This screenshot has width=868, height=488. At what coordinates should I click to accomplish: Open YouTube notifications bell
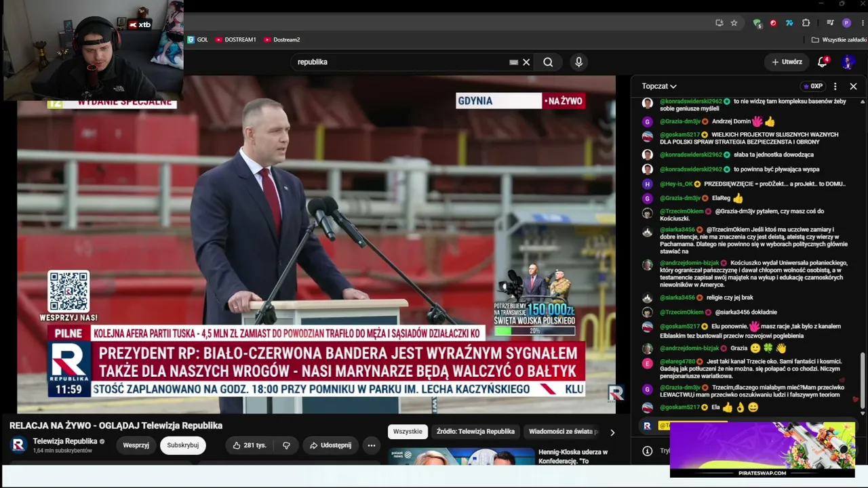[823, 62]
